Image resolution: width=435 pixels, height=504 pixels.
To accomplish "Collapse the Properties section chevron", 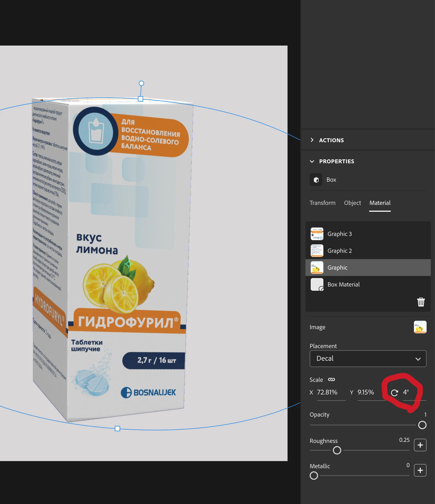I will [x=312, y=161].
